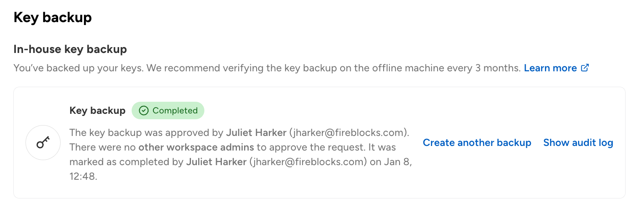Open Show audit log

[578, 143]
